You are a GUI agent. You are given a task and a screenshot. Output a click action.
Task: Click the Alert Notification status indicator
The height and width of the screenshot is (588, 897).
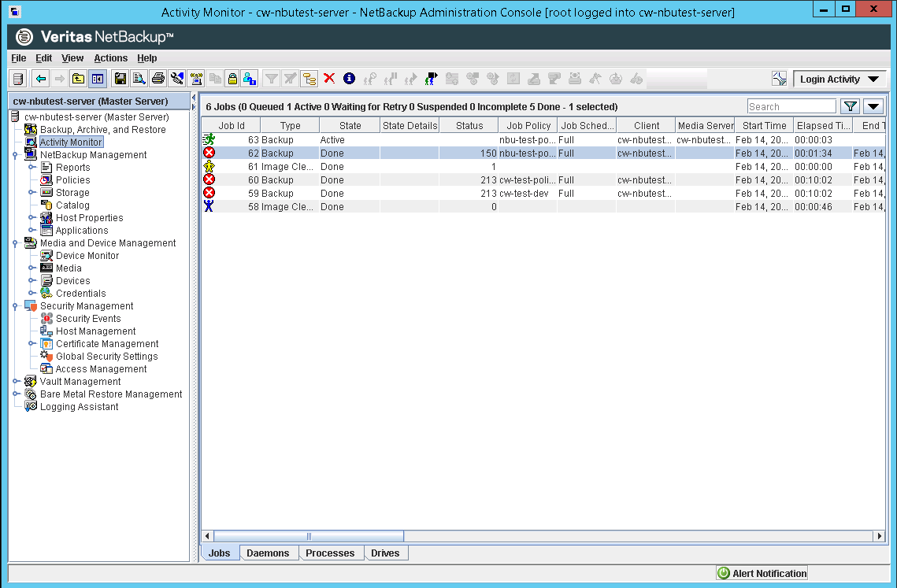[761, 572]
